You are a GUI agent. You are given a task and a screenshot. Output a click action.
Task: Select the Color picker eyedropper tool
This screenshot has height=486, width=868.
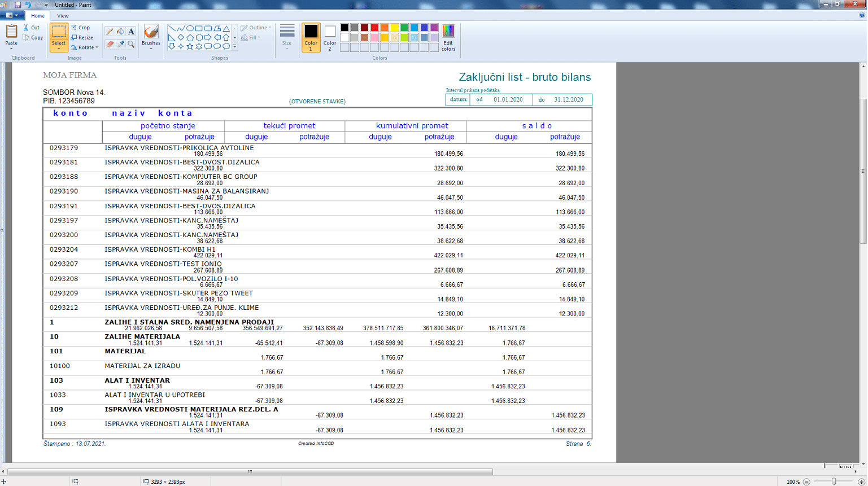tap(120, 44)
